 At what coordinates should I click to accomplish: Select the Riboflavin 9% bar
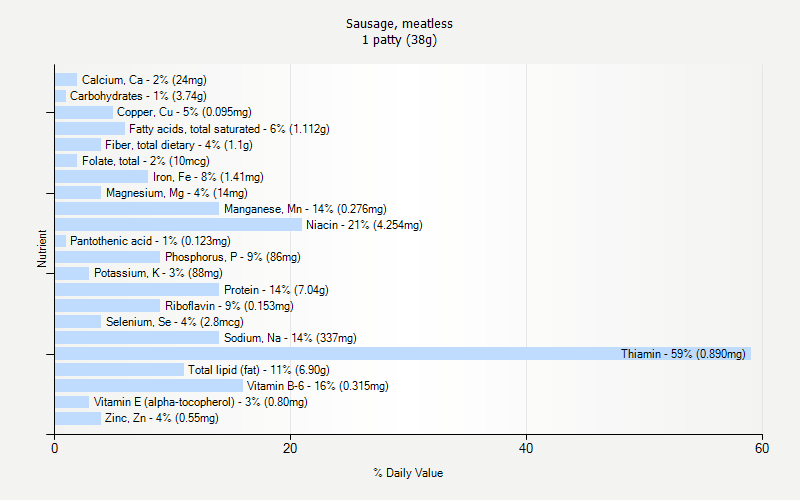(108, 306)
